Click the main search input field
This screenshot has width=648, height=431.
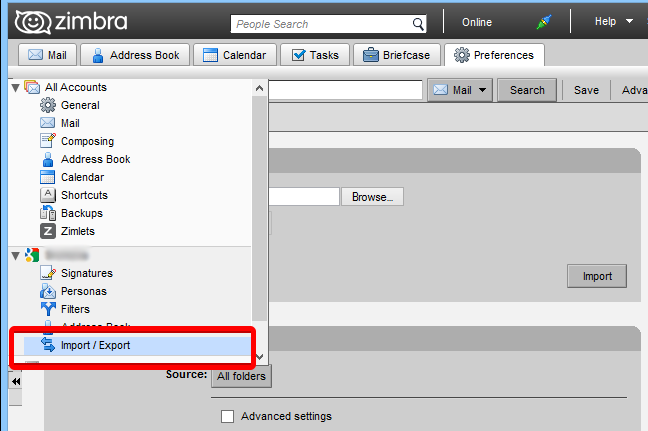[345, 90]
